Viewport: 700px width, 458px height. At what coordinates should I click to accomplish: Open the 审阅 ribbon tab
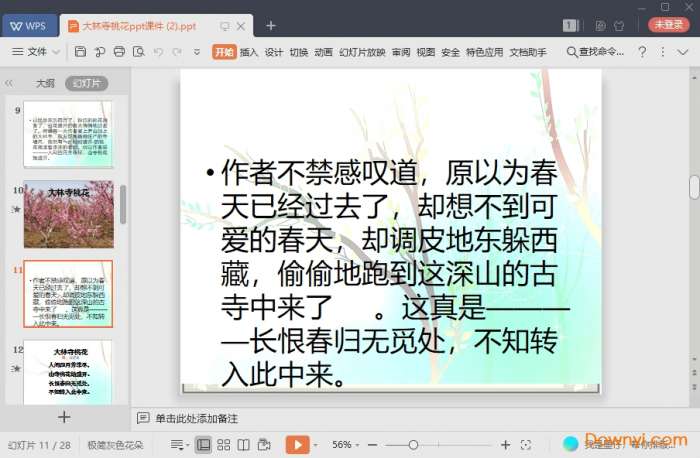401,52
